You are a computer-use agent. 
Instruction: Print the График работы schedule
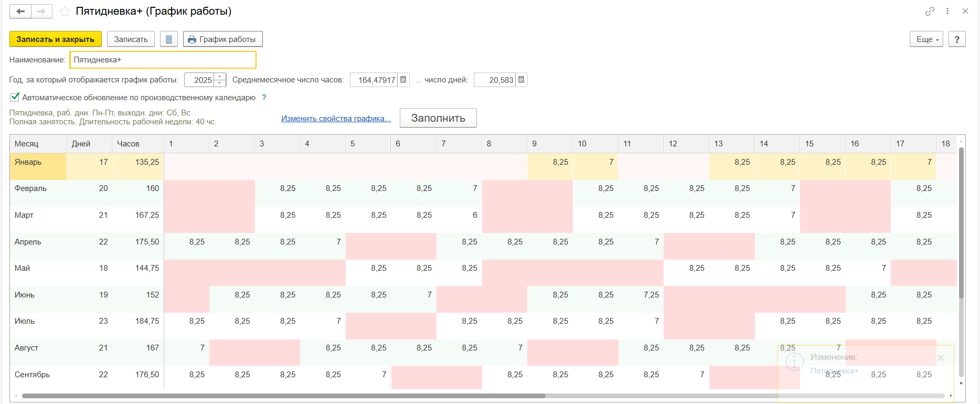coord(222,39)
